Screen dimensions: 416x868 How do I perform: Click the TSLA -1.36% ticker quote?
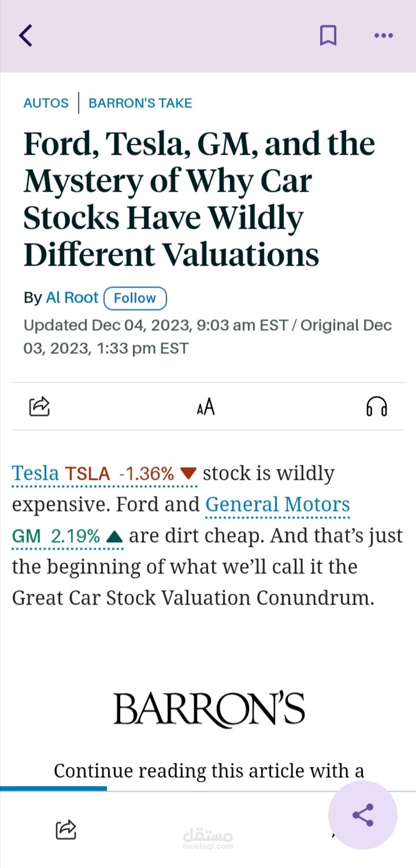(x=131, y=474)
